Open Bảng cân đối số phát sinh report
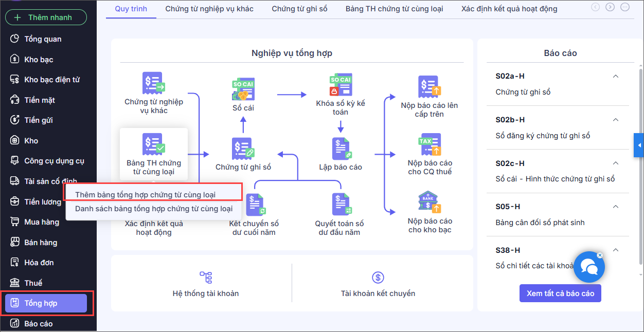Image resolution: width=644 pixels, height=332 pixels. [x=540, y=223]
